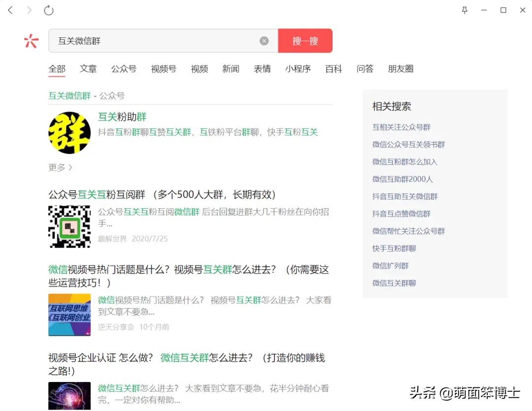Image resolution: width=532 pixels, height=411 pixels.
Task: Search related 抖音互点赞微信群
Action: pyautogui.click(x=401, y=214)
